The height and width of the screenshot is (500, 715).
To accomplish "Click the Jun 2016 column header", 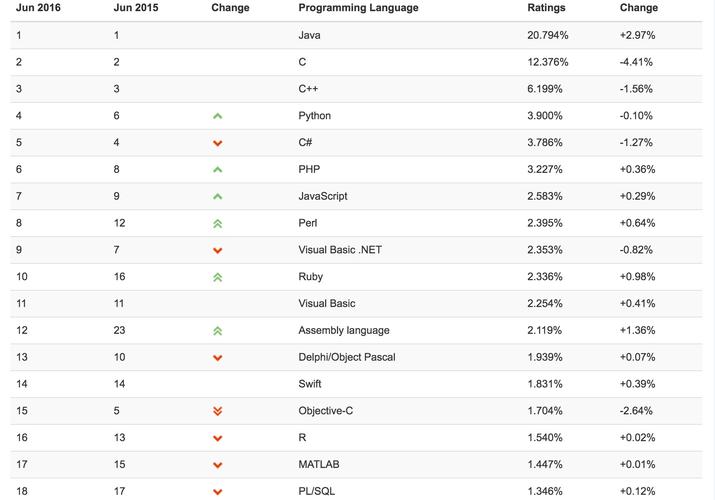I will pos(38,8).
